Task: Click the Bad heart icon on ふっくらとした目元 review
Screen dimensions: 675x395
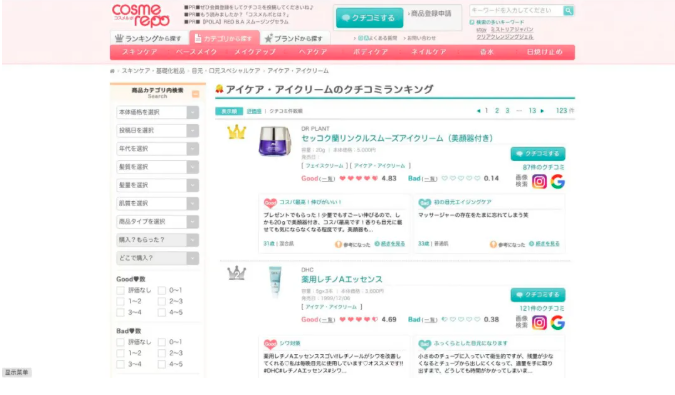Action: pyautogui.click(x=424, y=344)
